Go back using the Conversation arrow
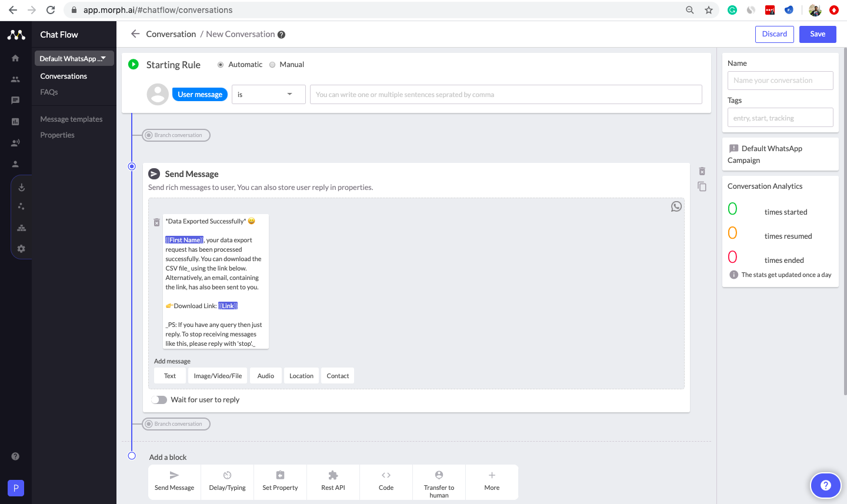 (x=135, y=34)
